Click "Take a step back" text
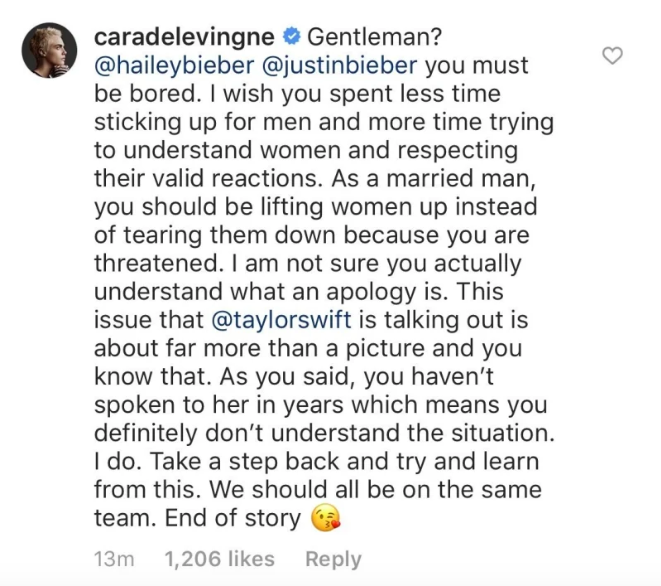Image resolution: width=661 pixels, height=586 pixels. point(244,461)
